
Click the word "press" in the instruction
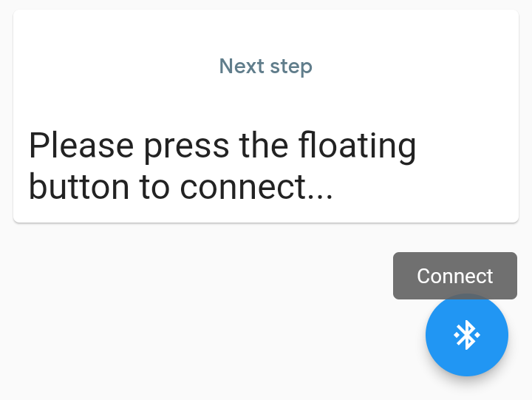187,146
